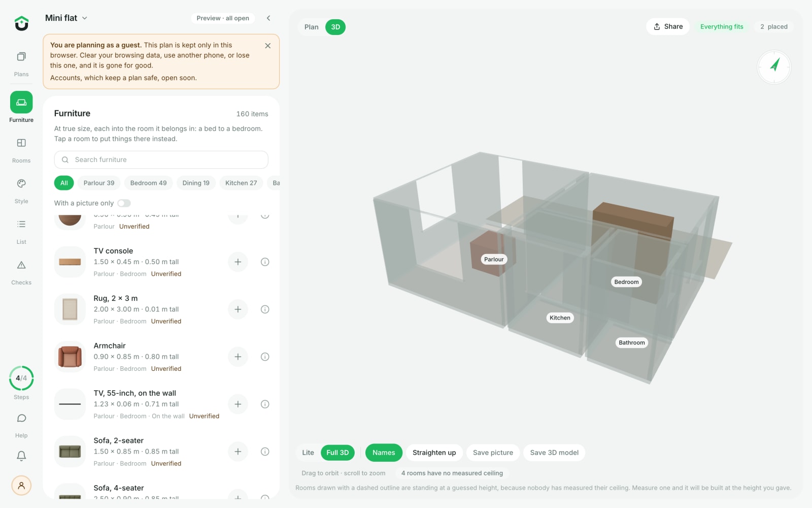Select the TV console thumbnail
The width and height of the screenshot is (812, 508).
point(70,262)
